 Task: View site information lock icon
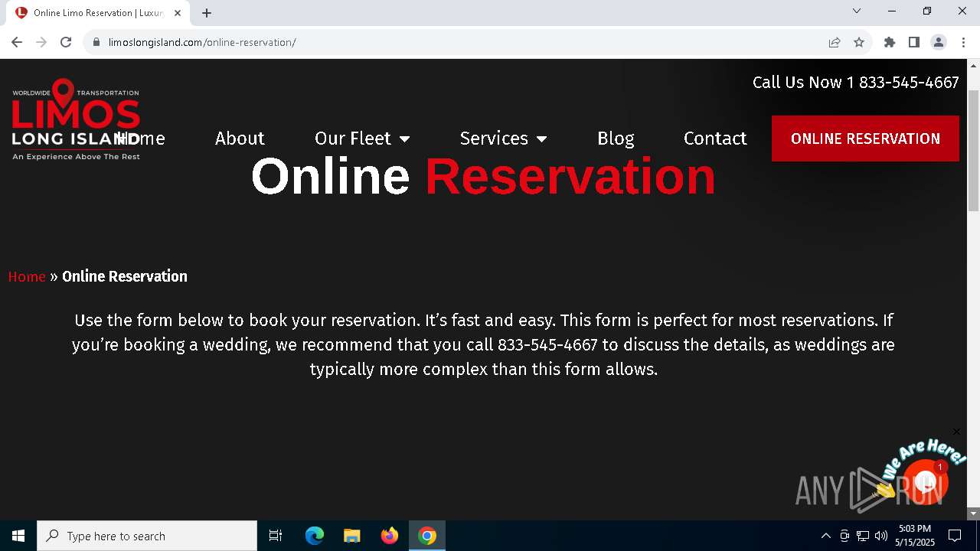tap(96, 42)
